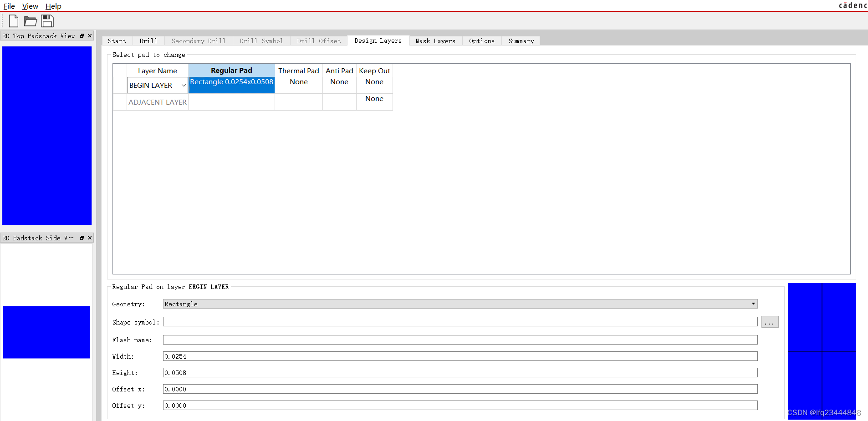Select the Design Layers tab

click(378, 41)
